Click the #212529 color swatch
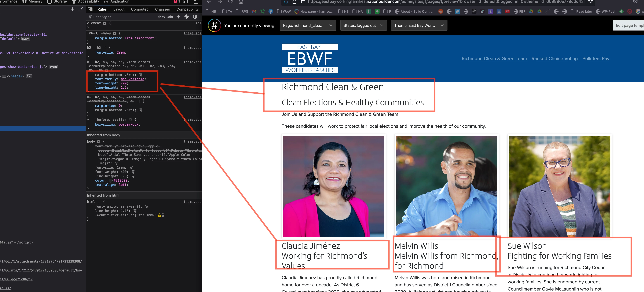The image size is (644, 292). 110,180
